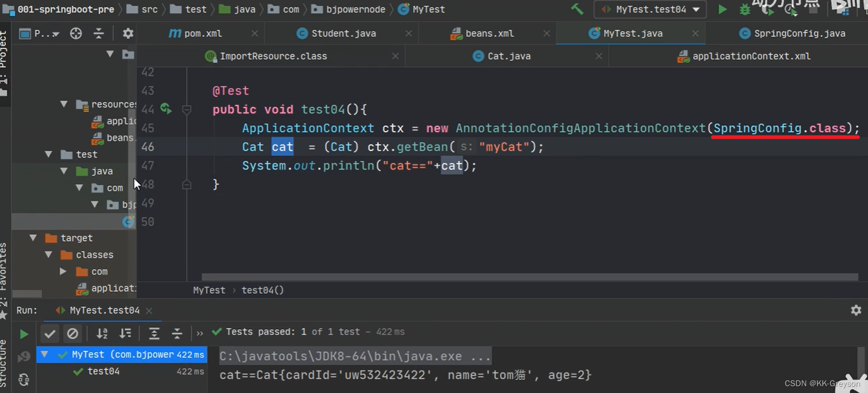Viewport: 868px width, 393px height.
Task: Close the pom.xml tab
Action: [255, 33]
